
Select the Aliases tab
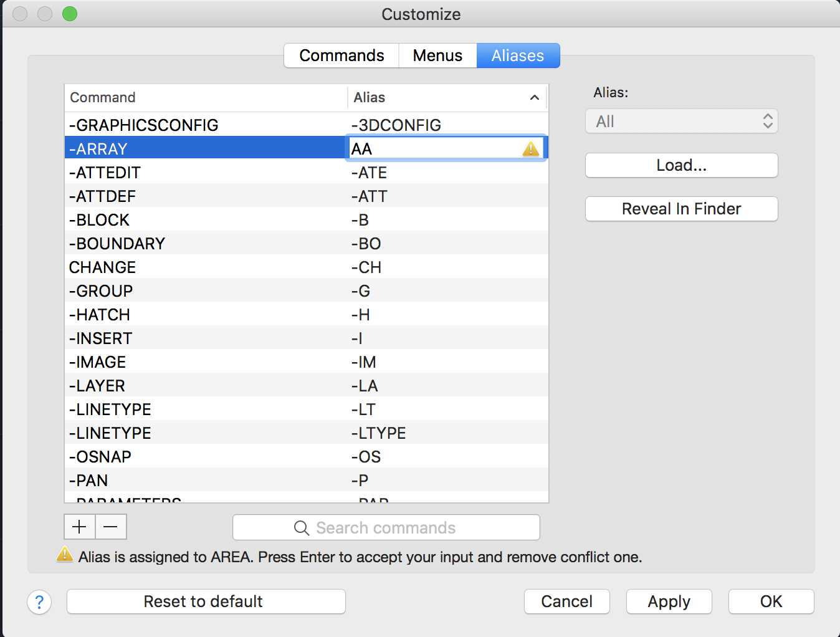coord(518,55)
